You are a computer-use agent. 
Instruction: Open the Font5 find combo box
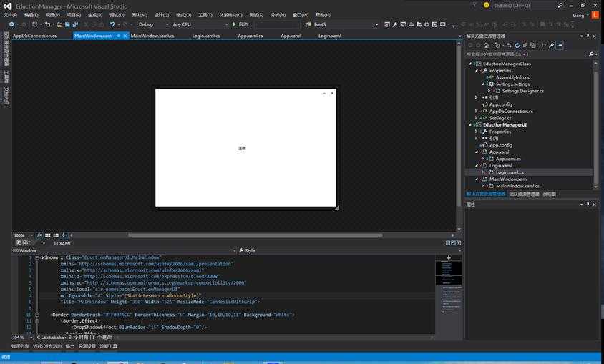click(x=346, y=24)
